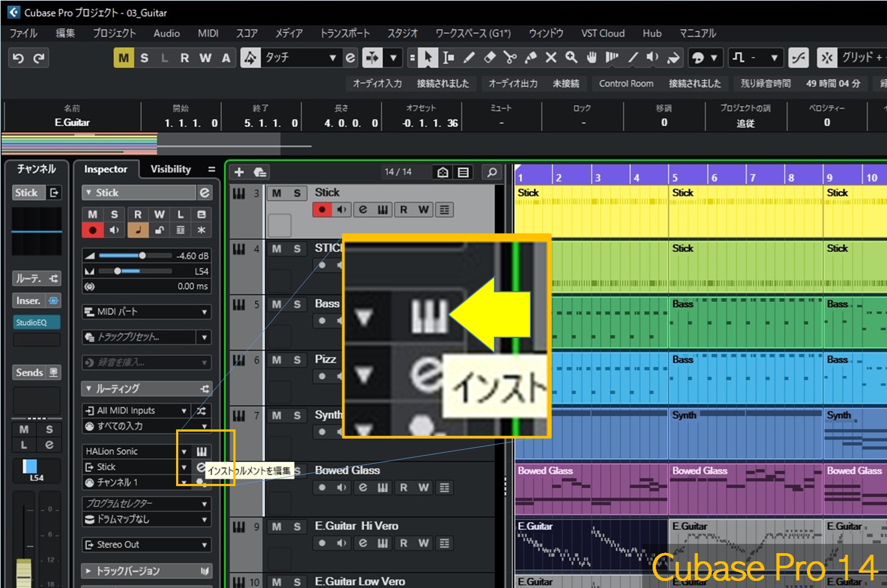The image size is (887, 588).
Task: Select the Zoom magnifier tool
Action: 571,58
